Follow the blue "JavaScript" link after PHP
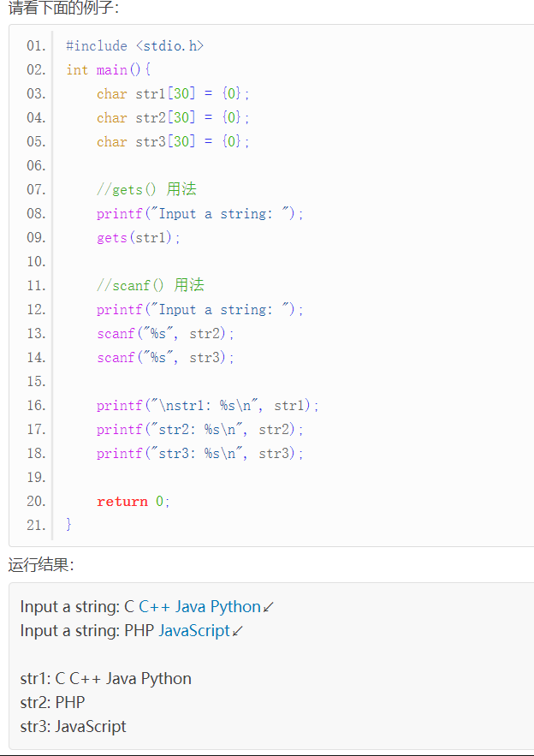534x756 pixels. [194, 631]
